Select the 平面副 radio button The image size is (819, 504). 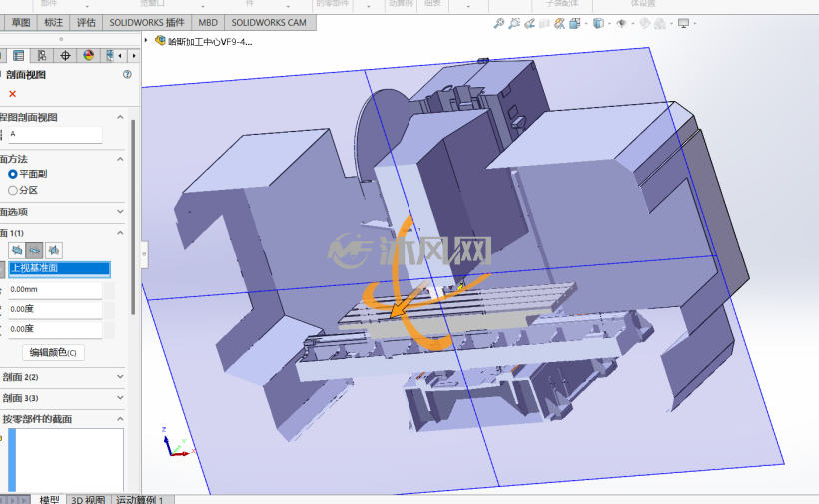point(13,174)
